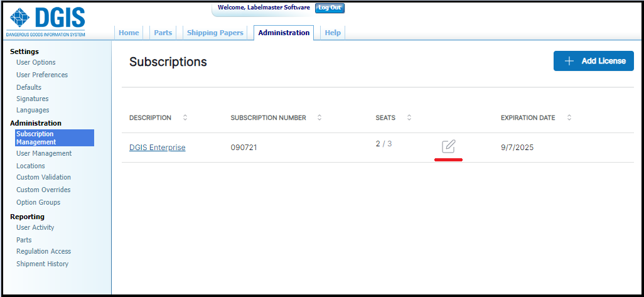This screenshot has width=644, height=297.
Task: Open the Help tab
Action: 333,33
